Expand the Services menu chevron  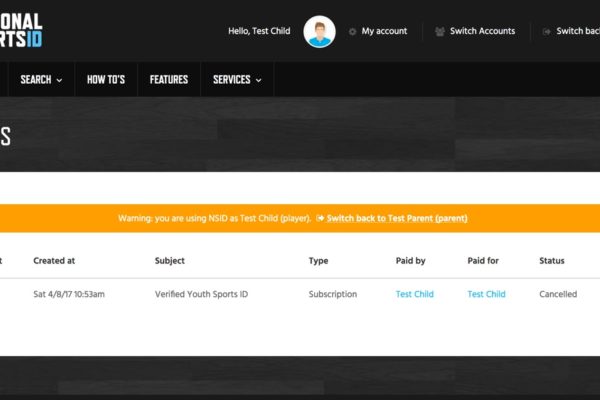pos(259,80)
